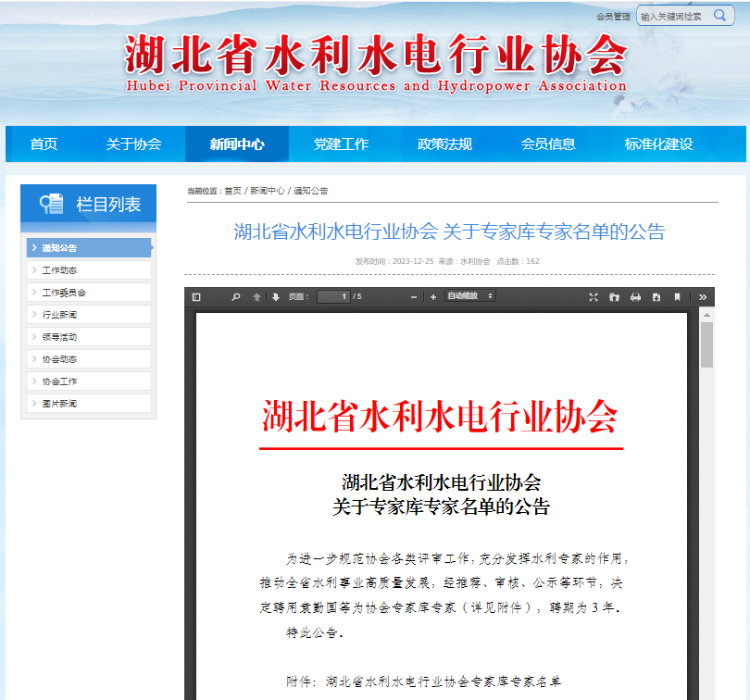Switch to the 会员信息 navigation tab
Image resolution: width=750 pixels, height=700 pixels.
click(546, 144)
